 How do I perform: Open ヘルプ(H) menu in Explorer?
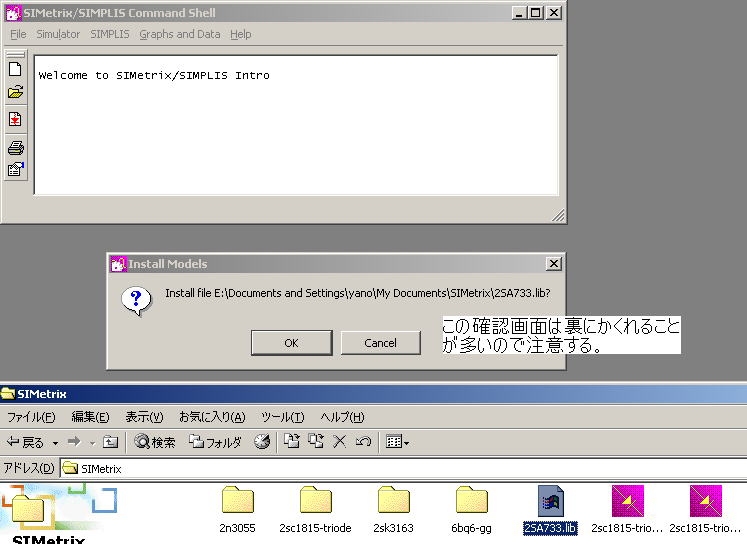[x=342, y=417]
